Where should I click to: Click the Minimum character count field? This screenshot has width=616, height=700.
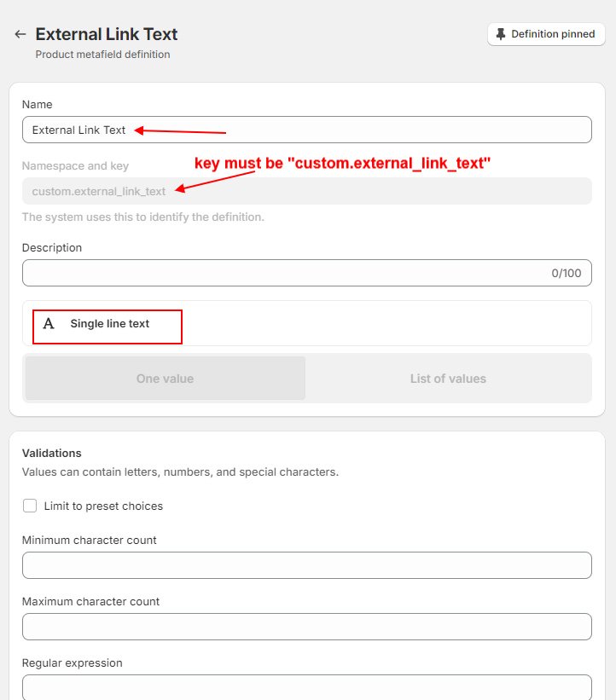(307, 565)
